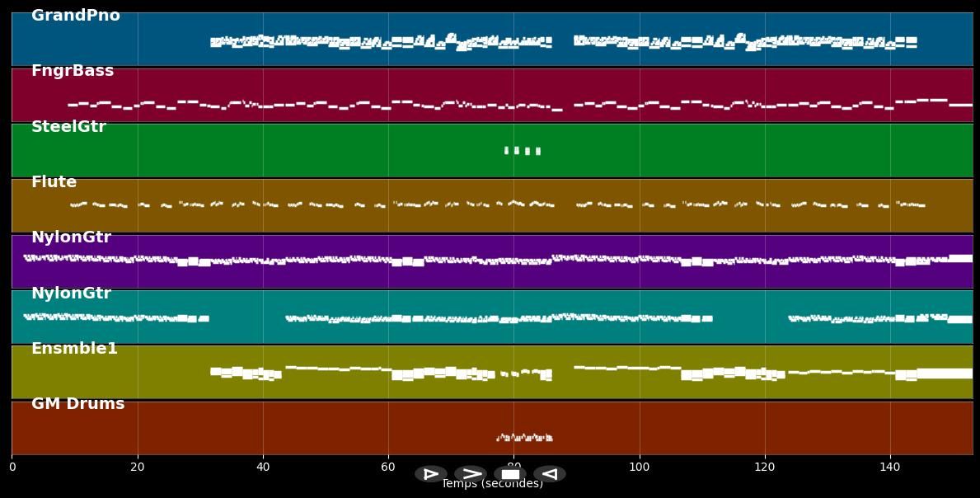Select the FngrBass track label
980x498 pixels.
coord(73,71)
